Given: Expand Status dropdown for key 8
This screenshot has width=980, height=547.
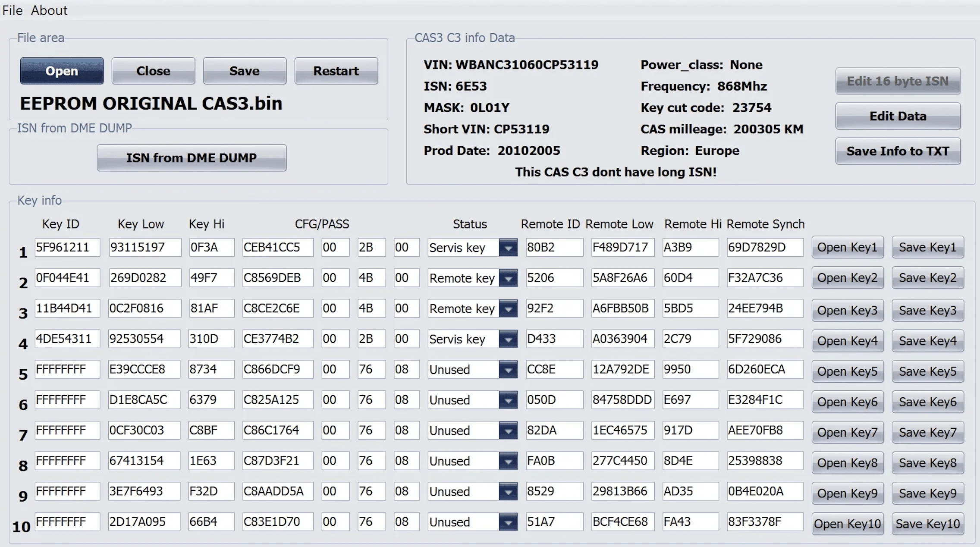Looking at the screenshot, I should coord(508,461).
